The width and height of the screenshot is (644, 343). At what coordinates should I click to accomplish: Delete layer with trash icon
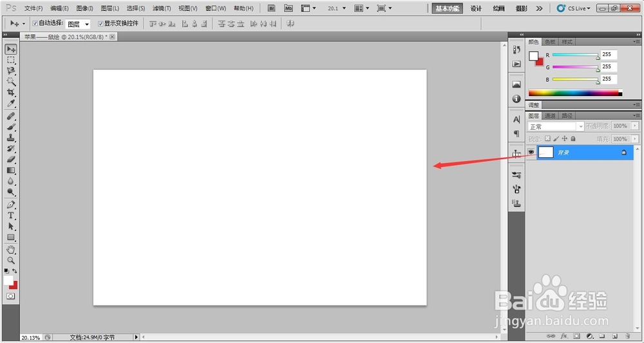click(627, 336)
